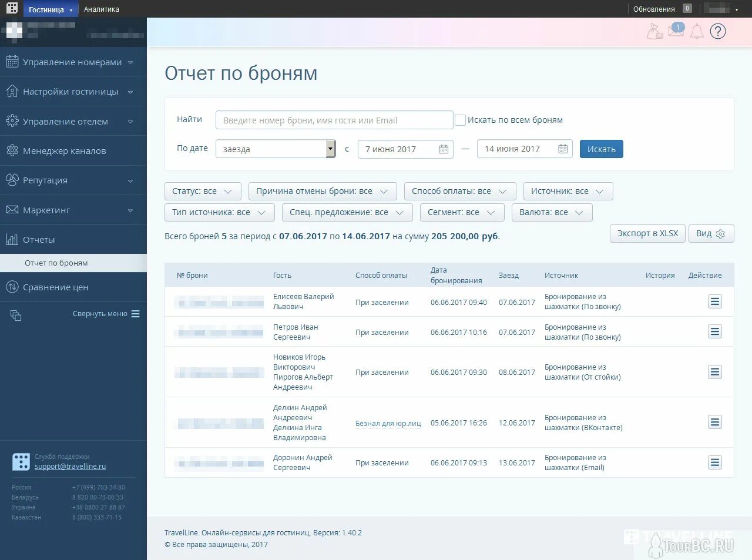Screen dimensions: 752x560
Task: Open the Сравнение цен menu item
Action: [x=73, y=287]
